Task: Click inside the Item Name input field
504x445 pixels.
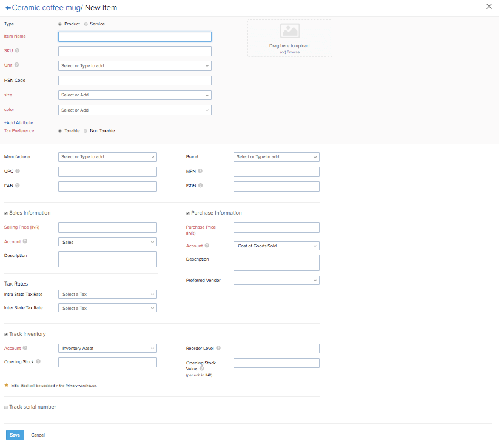Action: (x=135, y=36)
